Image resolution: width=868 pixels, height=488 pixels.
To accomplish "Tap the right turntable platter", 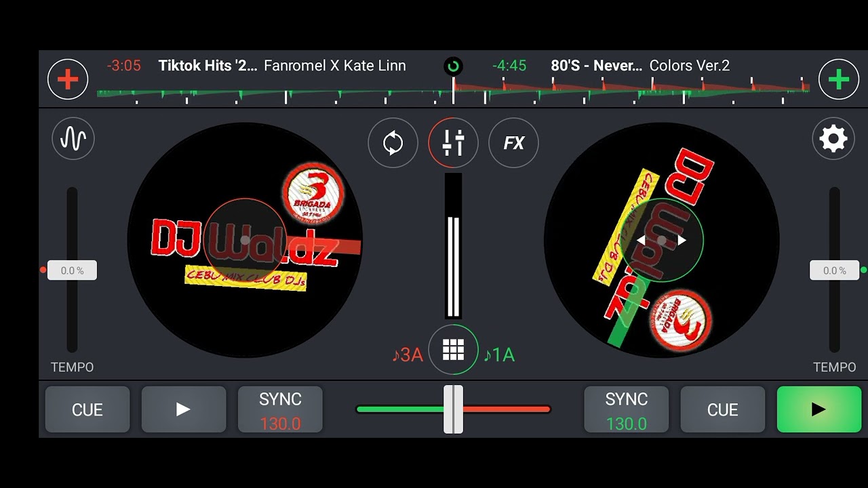I will point(662,240).
